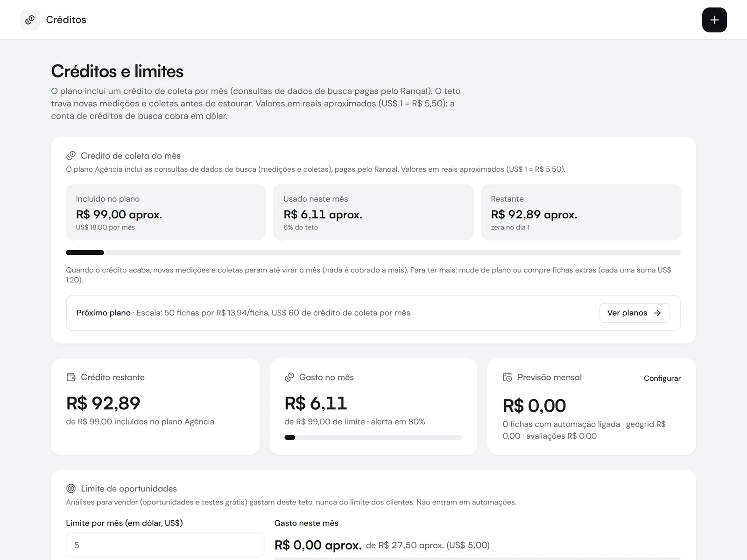Open Configurar for Previsão mensal
Image resolution: width=747 pixels, height=560 pixels.
click(x=662, y=378)
